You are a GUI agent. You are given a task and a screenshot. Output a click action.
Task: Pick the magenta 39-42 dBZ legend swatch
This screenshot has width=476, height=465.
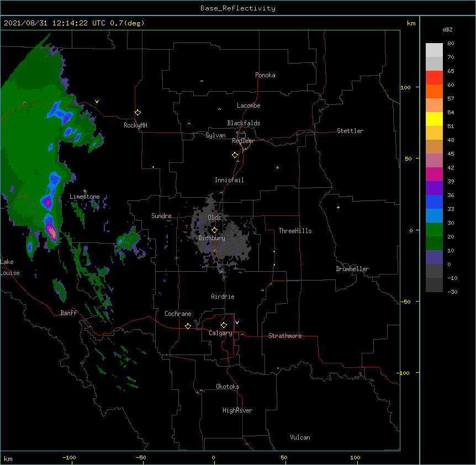coord(434,174)
